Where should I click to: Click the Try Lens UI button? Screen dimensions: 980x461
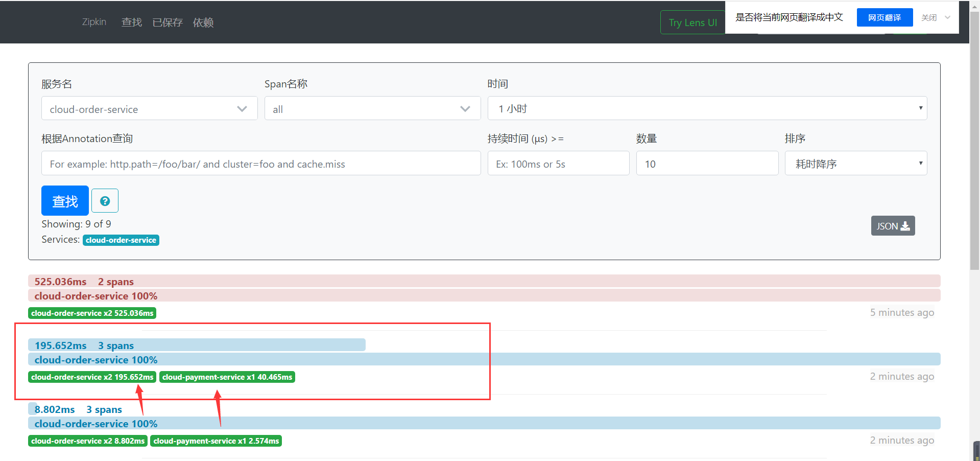(x=692, y=22)
